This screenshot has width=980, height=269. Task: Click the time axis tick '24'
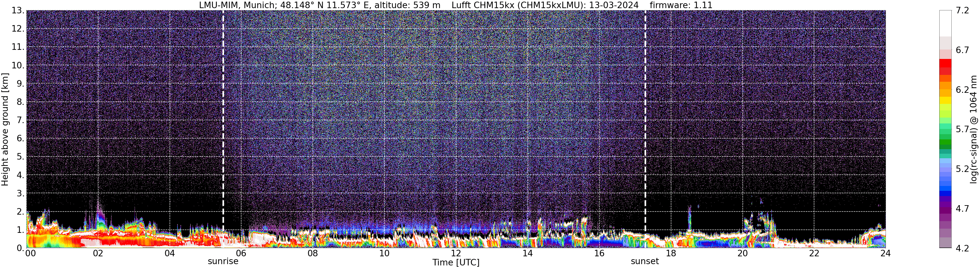pyautogui.click(x=886, y=253)
